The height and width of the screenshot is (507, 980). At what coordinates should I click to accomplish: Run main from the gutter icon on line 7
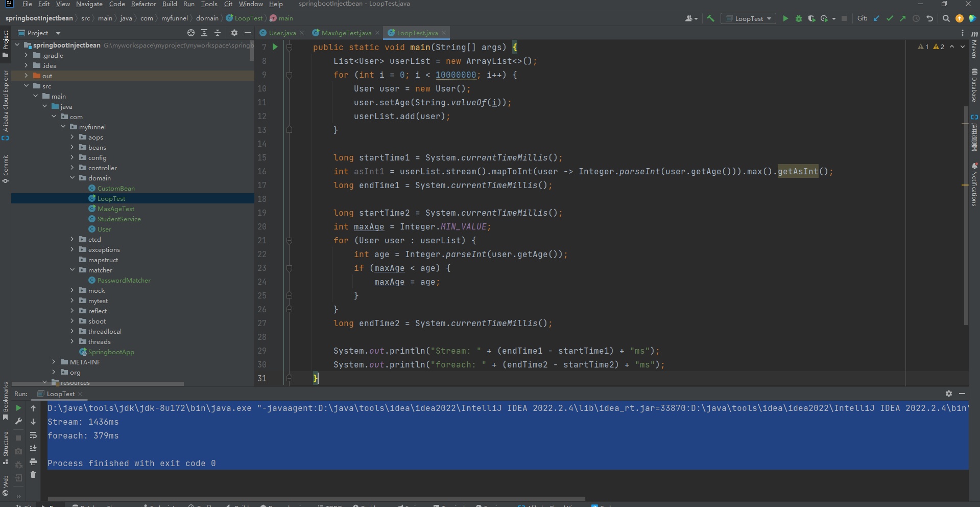pos(275,47)
